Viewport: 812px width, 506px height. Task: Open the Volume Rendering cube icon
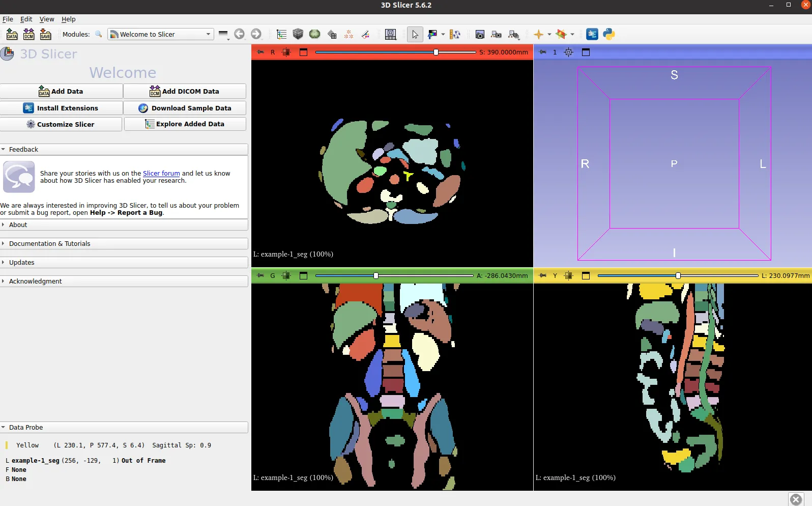(298, 34)
